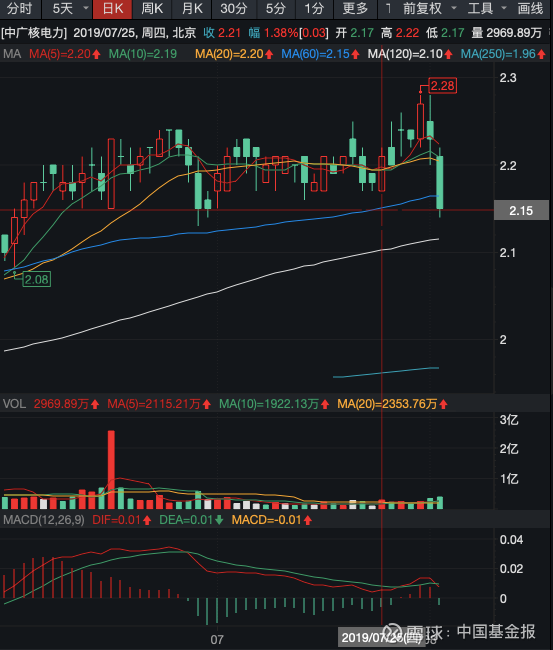The height and width of the screenshot is (650, 553).
Task: Click the 量 2969.89万 volume figure
Action: pyautogui.click(x=506, y=33)
